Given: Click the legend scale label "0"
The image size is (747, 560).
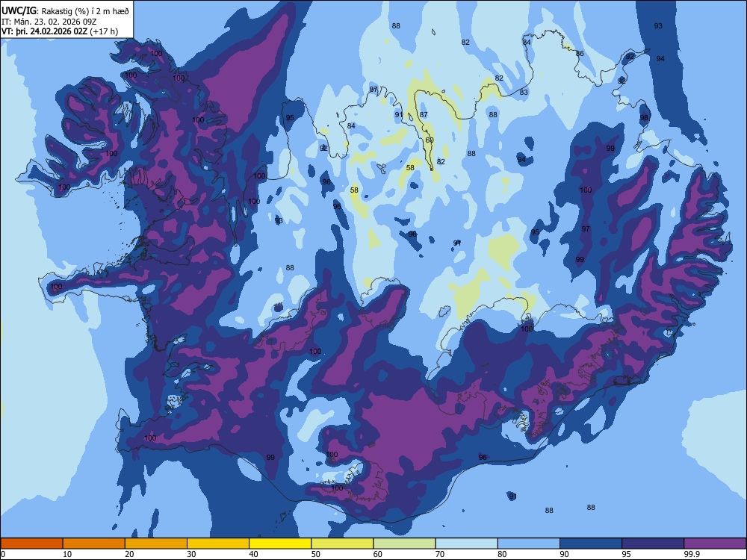Looking at the screenshot, I should click(x=3, y=554).
